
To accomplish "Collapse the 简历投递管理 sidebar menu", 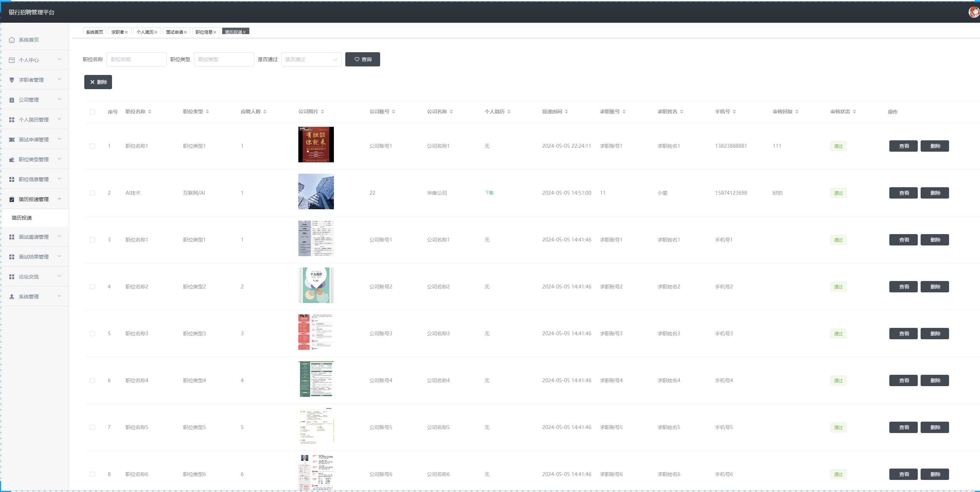I will pyautogui.click(x=59, y=199).
